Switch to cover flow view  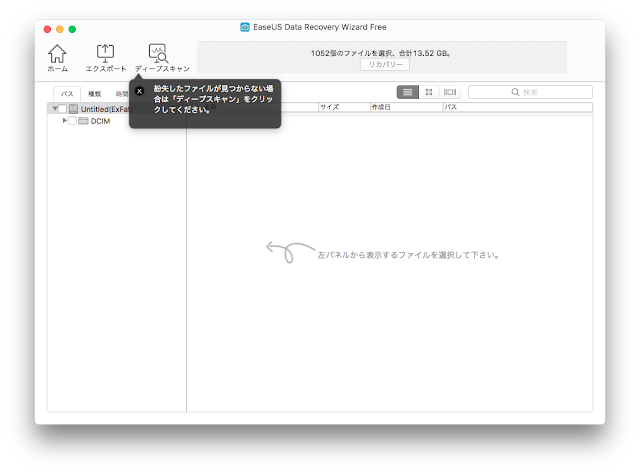pyautogui.click(x=450, y=92)
